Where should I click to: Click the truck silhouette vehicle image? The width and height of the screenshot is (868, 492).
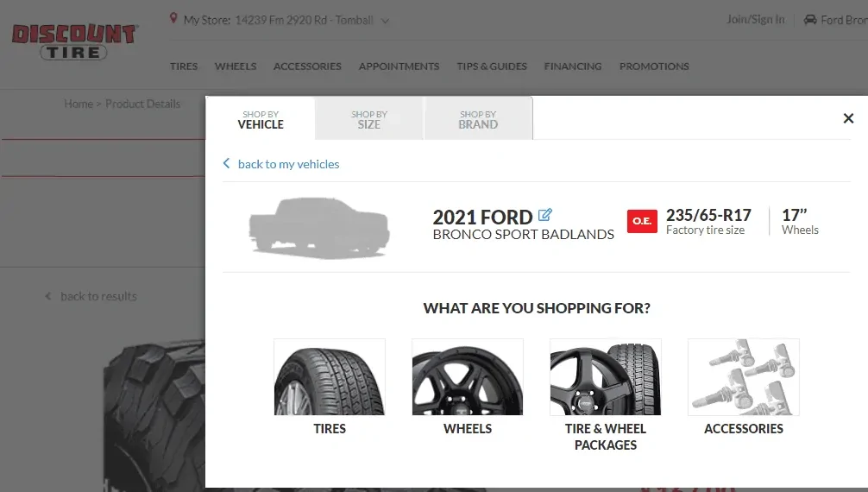click(x=319, y=227)
